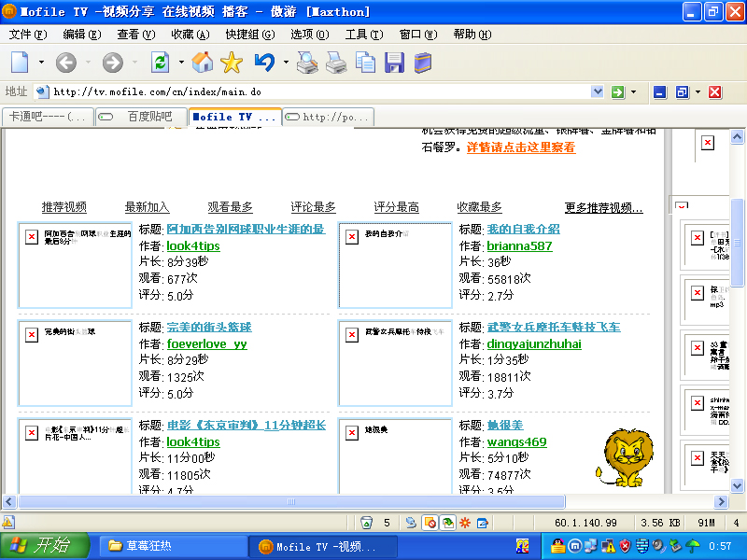Click the Back navigation button

pos(65,63)
